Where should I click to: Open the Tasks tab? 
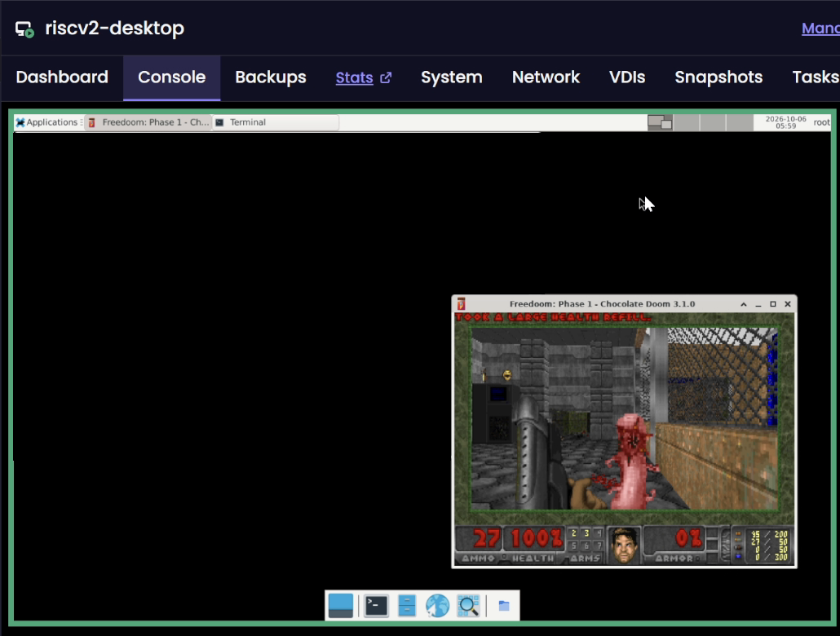pos(815,77)
